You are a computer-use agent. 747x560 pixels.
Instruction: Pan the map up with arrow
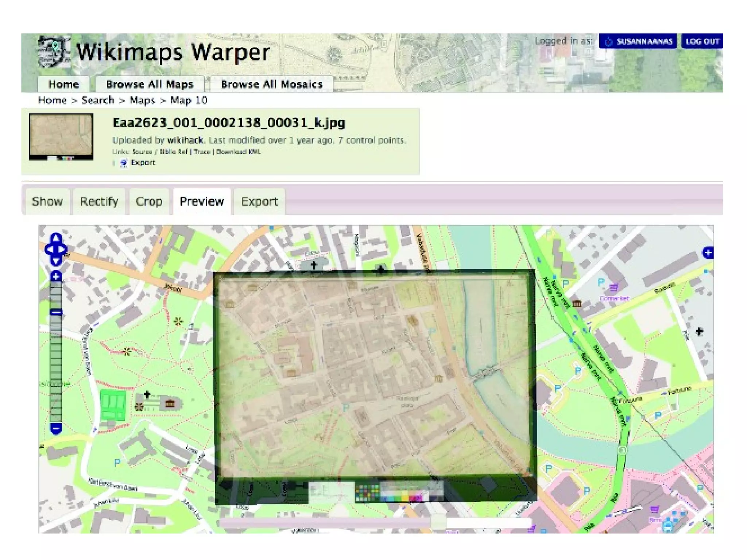[x=56, y=238]
